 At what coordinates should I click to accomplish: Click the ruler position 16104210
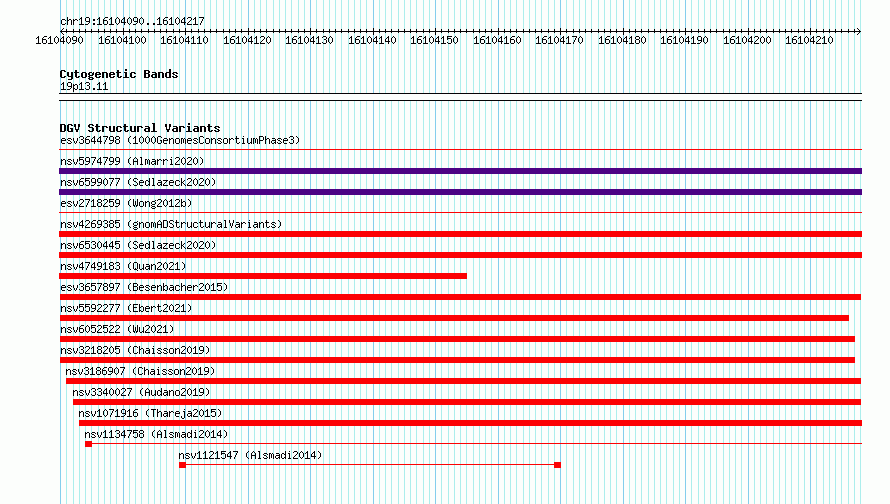point(809,40)
